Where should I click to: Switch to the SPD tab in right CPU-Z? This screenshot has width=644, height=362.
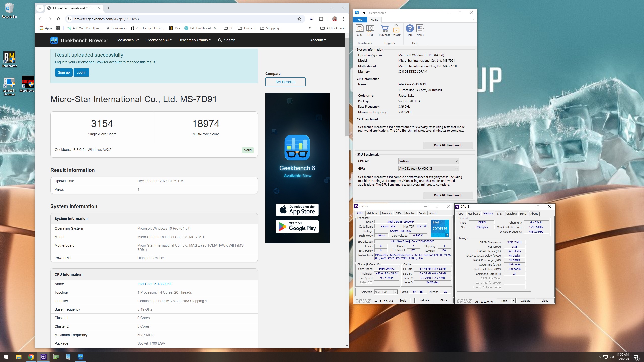(499, 214)
